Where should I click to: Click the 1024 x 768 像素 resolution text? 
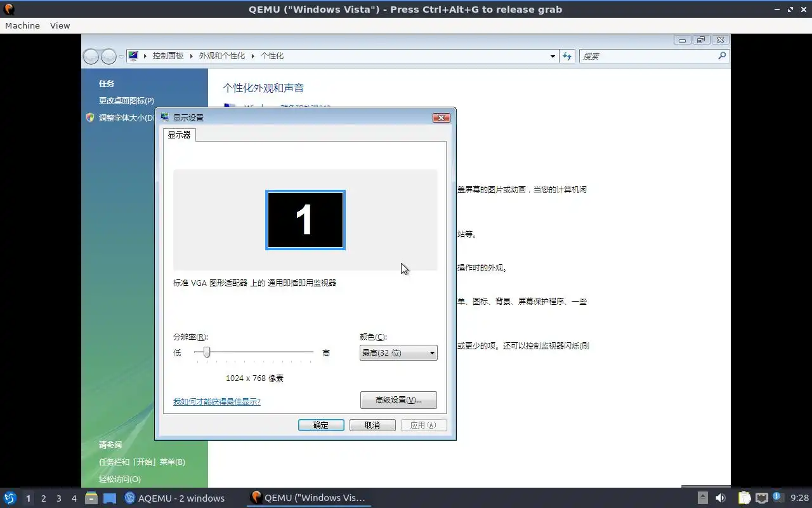point(254,378)
